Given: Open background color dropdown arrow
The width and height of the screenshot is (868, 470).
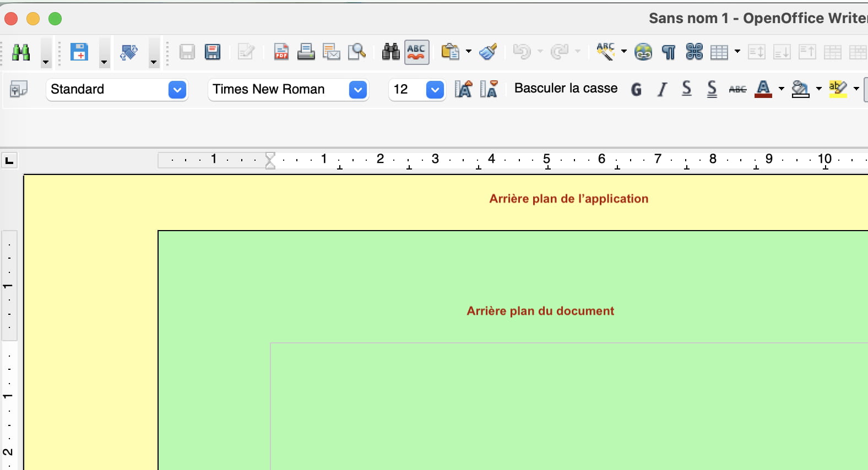Looking at the screenshot, I should coord(818,89).
